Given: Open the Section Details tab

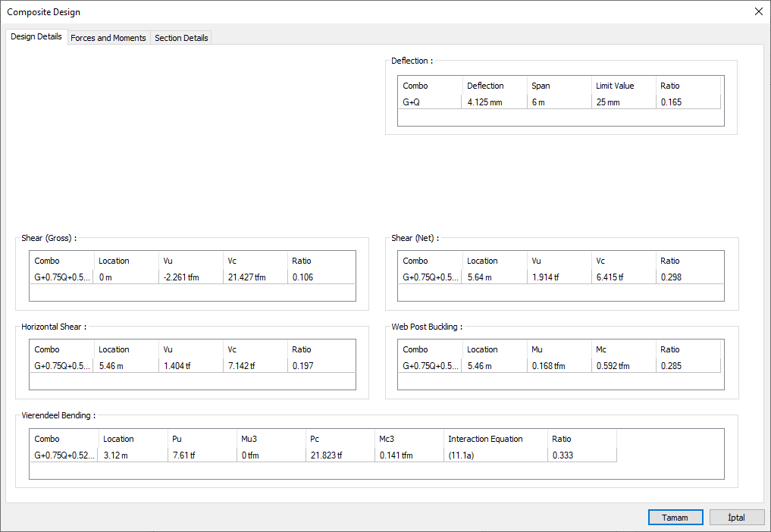Looking at the screenshot, I should click(x=181, y=38).
